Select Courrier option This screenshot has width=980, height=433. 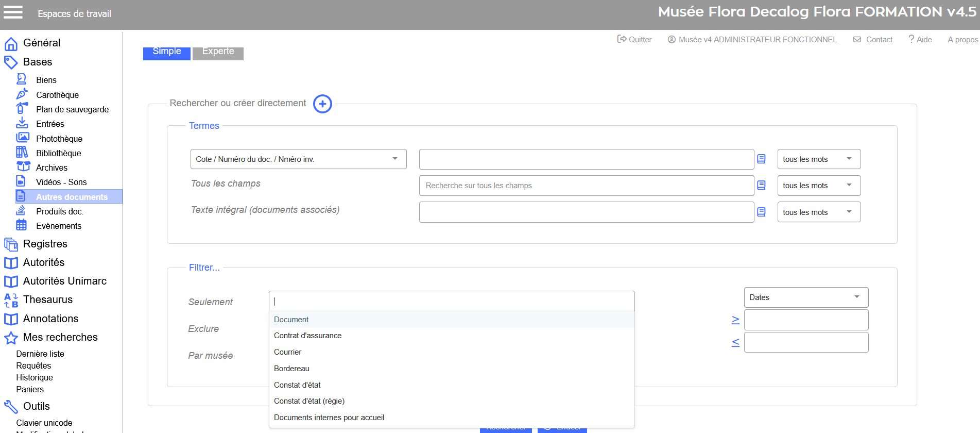point(452,352)
